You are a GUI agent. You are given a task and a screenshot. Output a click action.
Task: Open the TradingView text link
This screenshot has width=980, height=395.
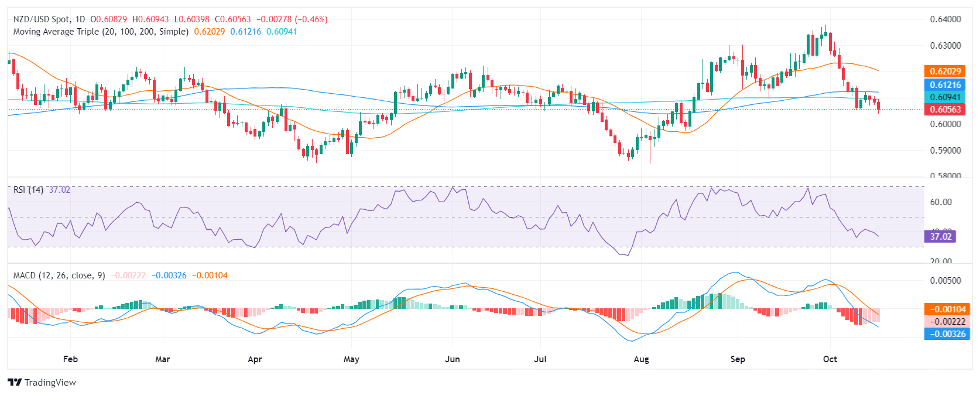50,383
